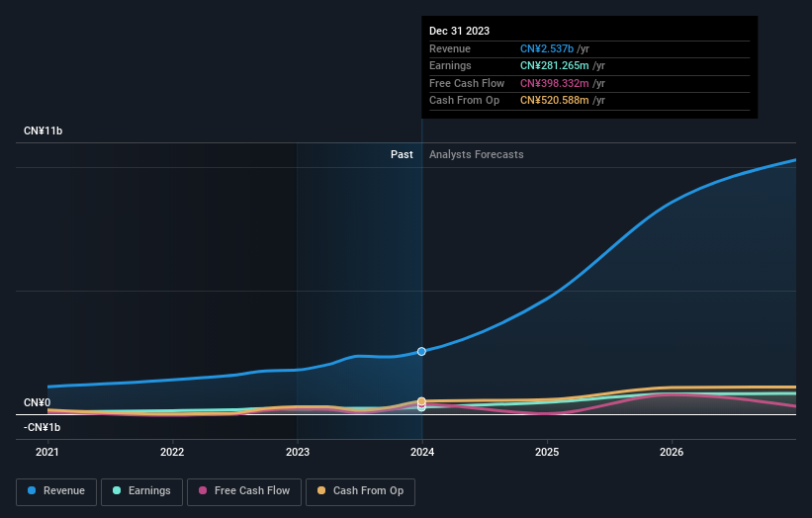
Task: Click the tooltip Earnings row label
Action: coord(451,65)
